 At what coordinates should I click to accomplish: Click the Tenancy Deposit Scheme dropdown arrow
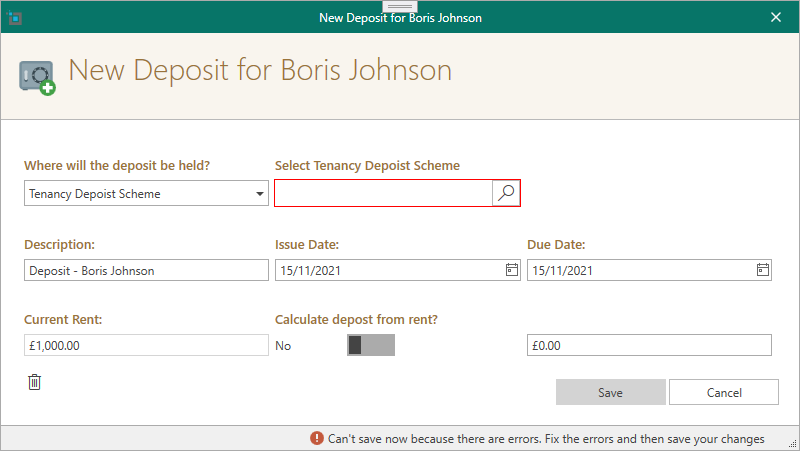[260, 194]
